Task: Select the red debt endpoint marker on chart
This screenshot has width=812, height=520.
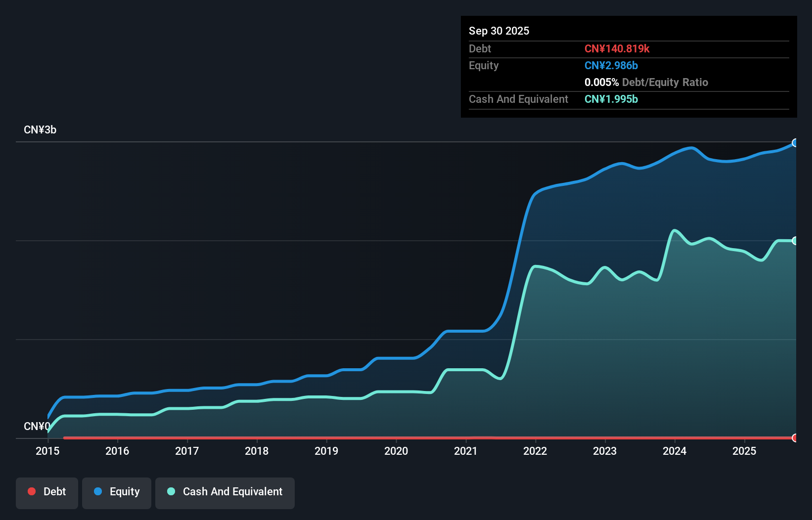Action: [795, 438]
